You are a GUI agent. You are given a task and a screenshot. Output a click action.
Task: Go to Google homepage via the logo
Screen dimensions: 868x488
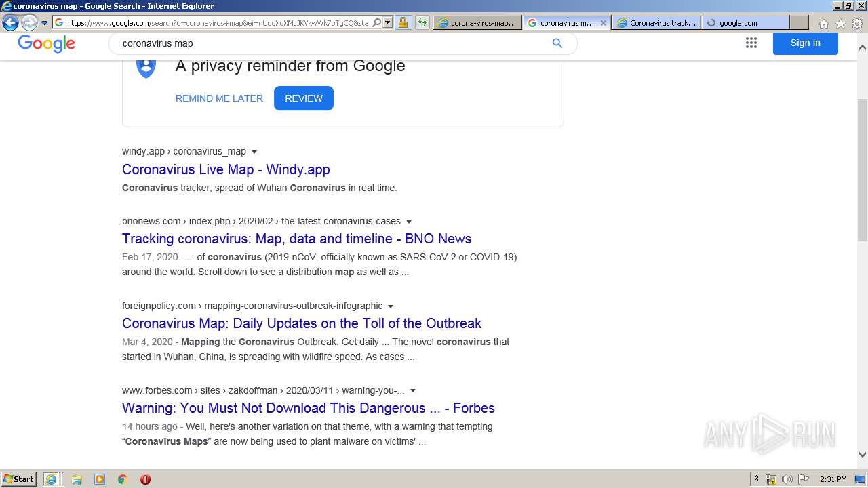point(46,44)
